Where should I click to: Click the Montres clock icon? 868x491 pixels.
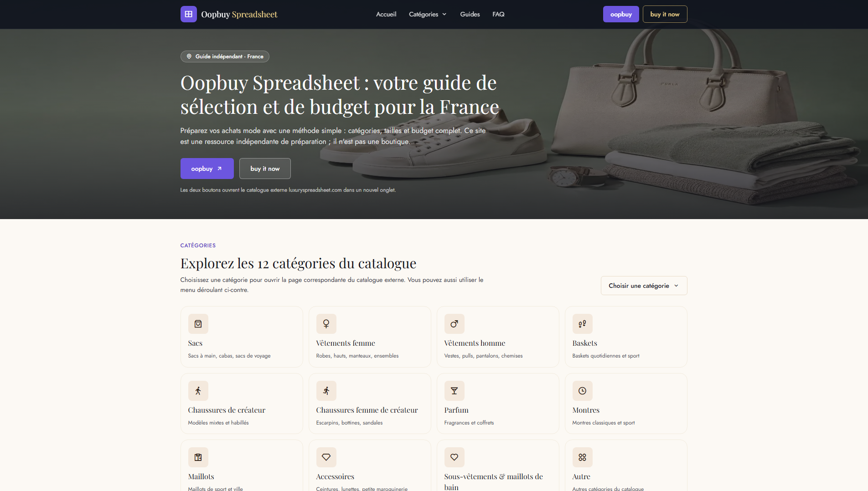point(583,391)
